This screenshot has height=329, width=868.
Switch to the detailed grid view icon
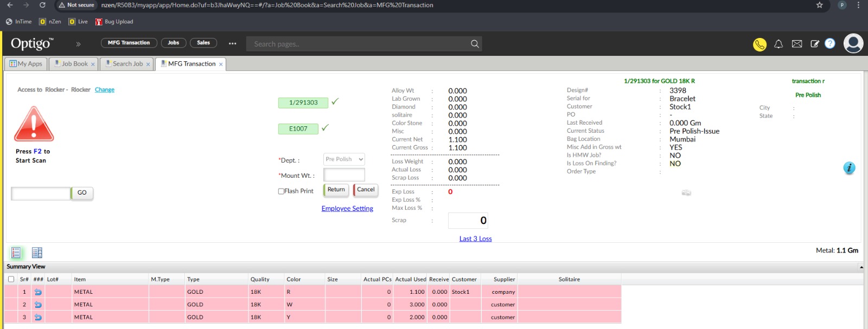click(x=37, y=253)
